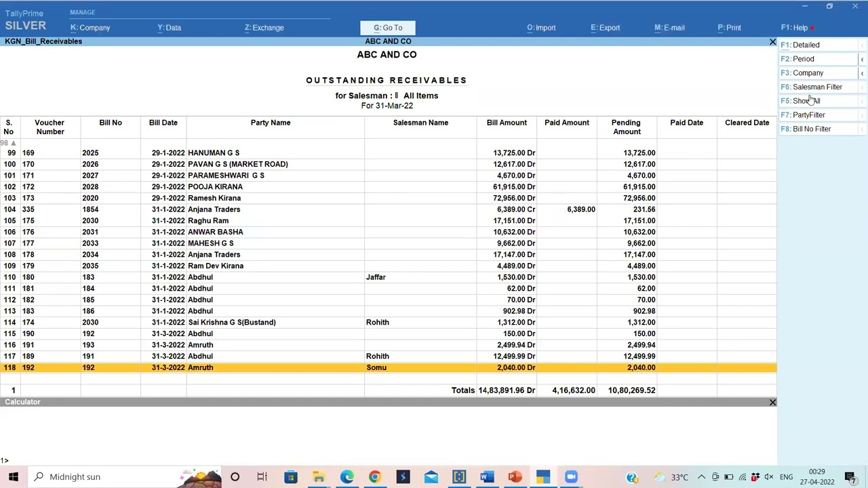Click the volume icon in system tray
This screenshot has width=868, height=488.
click(x=770, y=477)
